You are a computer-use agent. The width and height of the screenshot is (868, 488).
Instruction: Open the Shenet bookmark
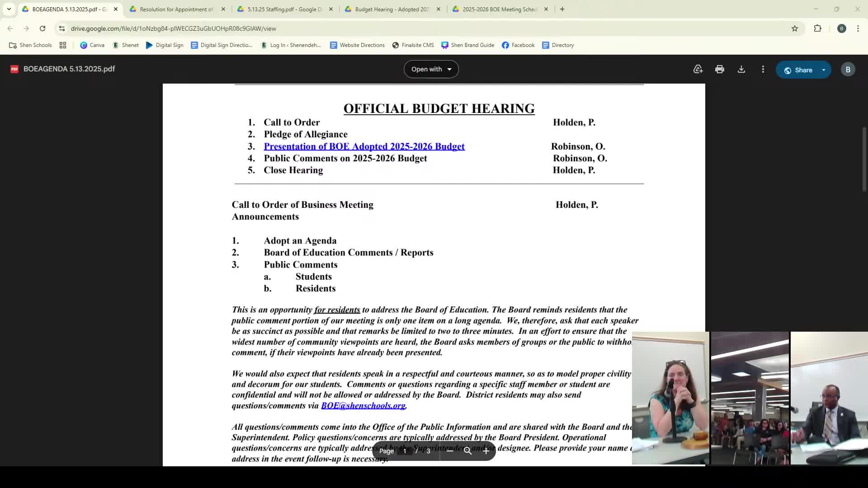(x=126, y=45)
